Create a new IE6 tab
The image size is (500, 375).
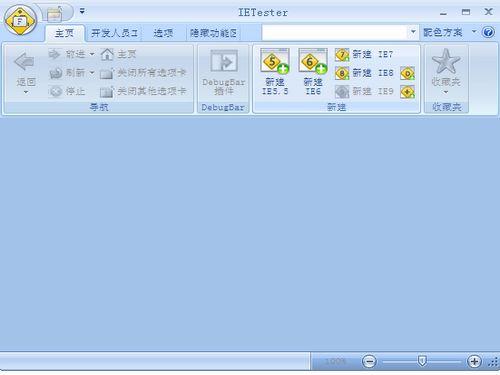click(313, 72)
